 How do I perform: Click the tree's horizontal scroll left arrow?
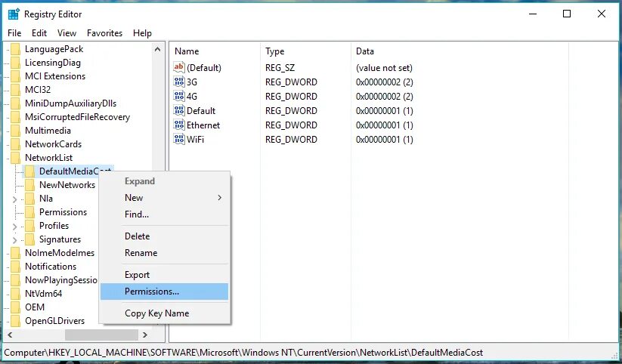click(x=10, y=335)
